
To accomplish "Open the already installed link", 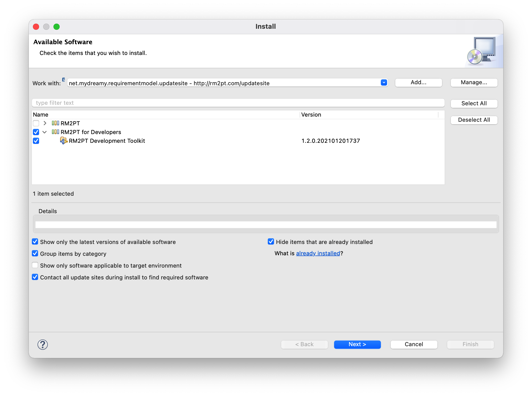I will point(318,253).
